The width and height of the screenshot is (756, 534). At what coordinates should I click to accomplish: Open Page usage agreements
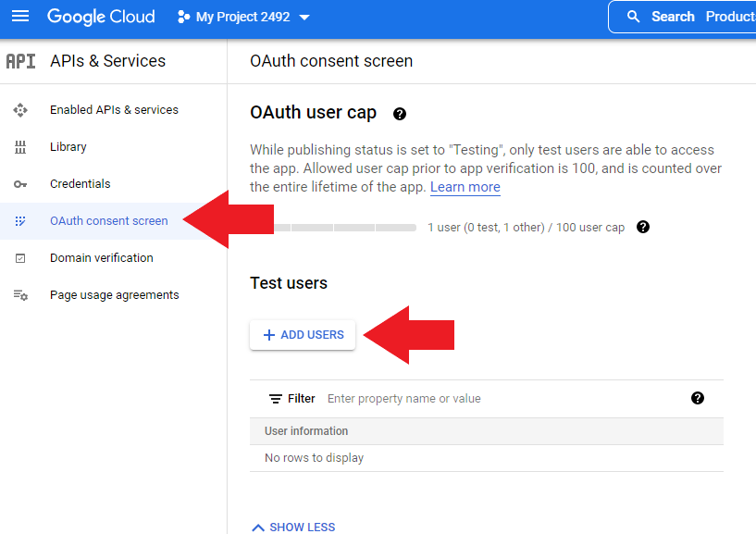point(115,294)
